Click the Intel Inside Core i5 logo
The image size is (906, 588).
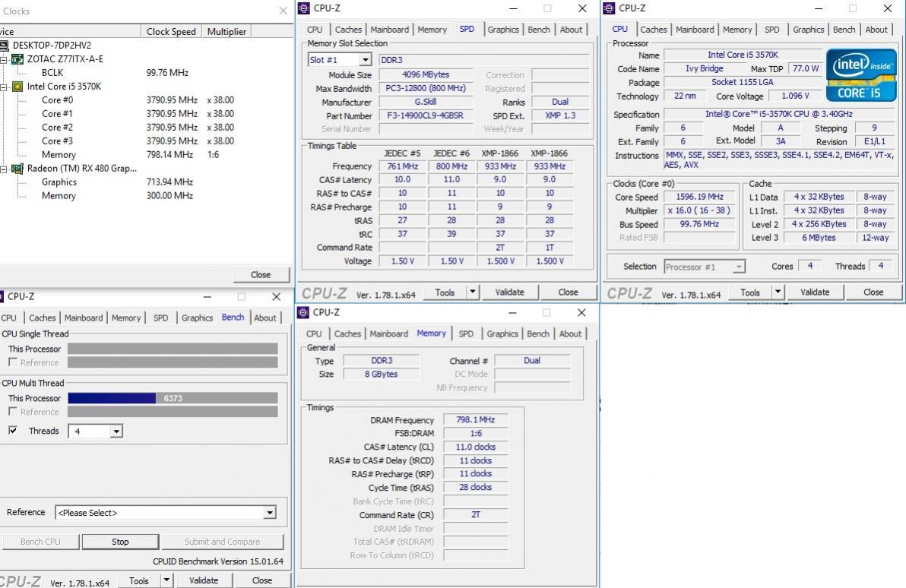point(861,75)
